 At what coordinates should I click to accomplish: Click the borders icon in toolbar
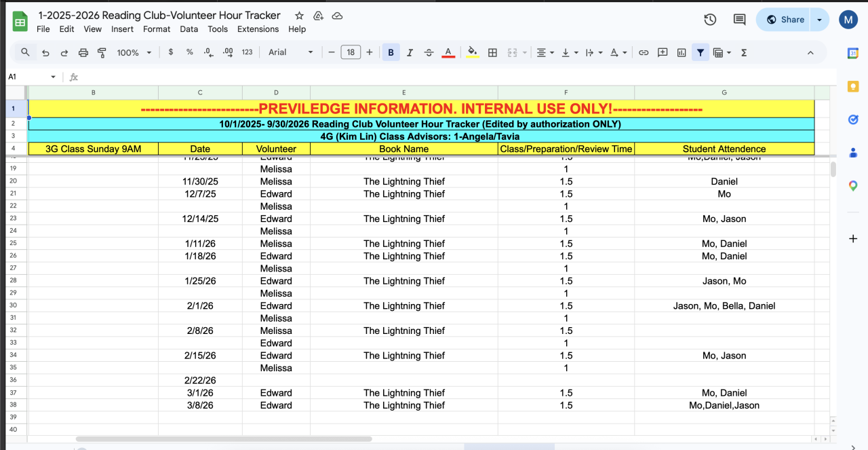click(493, 52)
